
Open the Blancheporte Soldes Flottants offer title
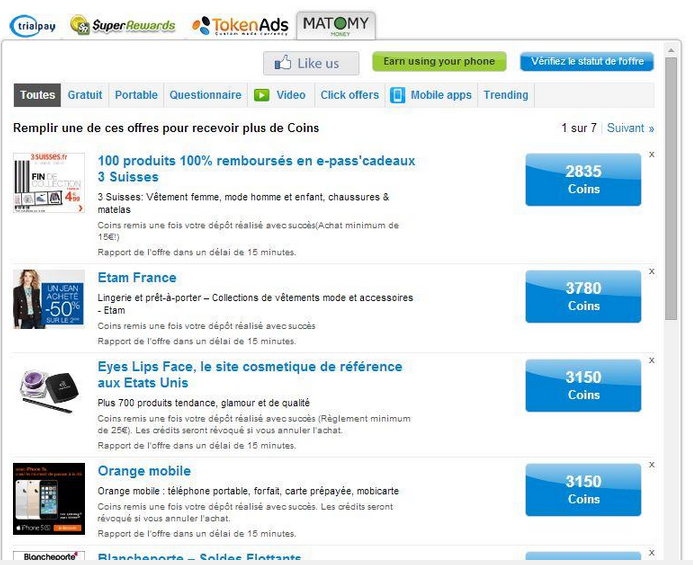[199, 557]
